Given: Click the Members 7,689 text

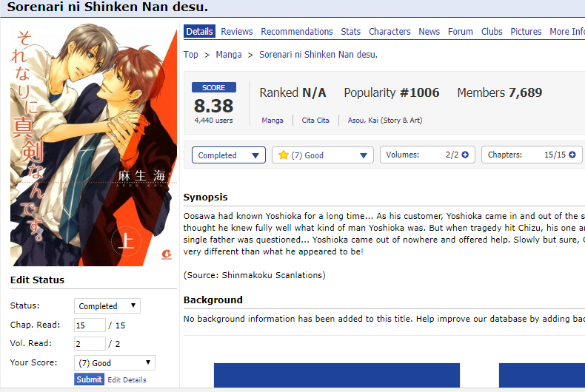Looking at the screenshot, I should (x=500, y=92).
